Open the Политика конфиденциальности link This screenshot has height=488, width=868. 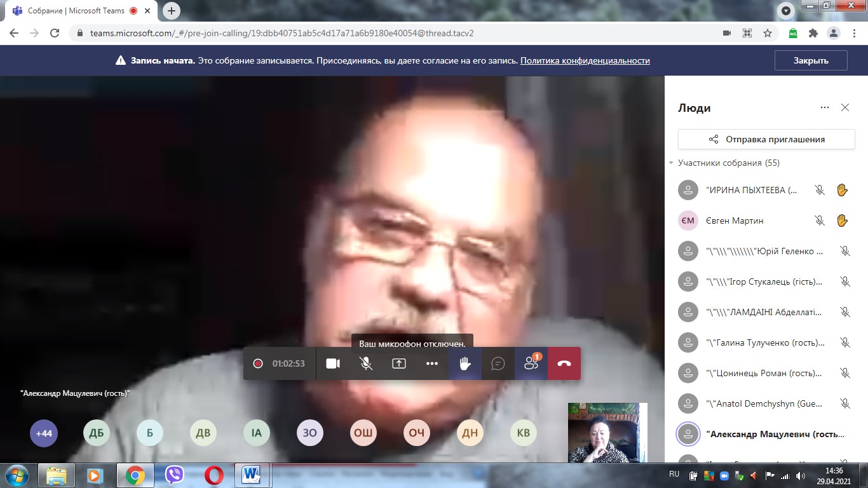pos(585,61)
